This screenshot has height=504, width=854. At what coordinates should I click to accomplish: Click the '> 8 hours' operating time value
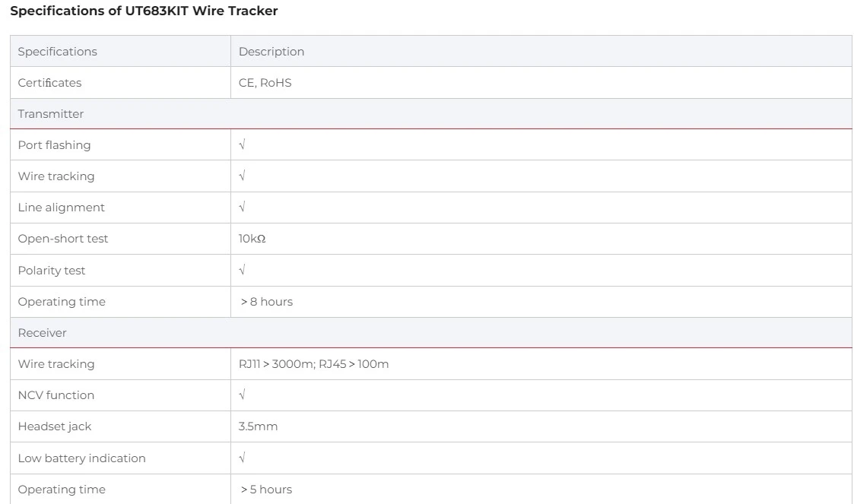pyautogui.click(x=266, y=302)
